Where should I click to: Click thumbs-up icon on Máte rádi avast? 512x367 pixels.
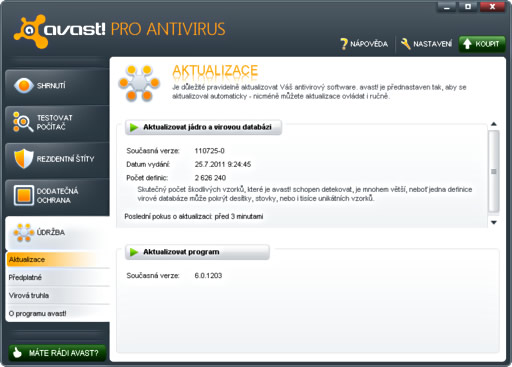17,352
